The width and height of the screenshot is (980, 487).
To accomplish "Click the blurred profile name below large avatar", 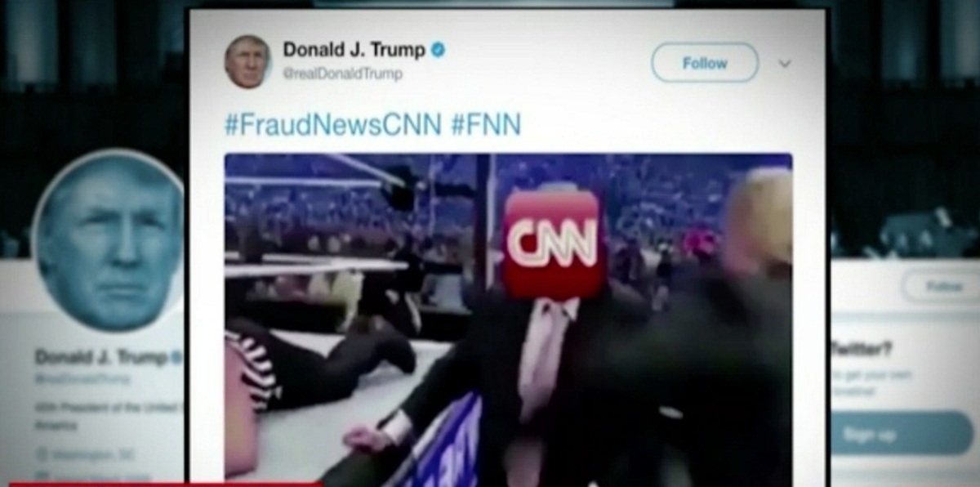I will pos(100,358).
